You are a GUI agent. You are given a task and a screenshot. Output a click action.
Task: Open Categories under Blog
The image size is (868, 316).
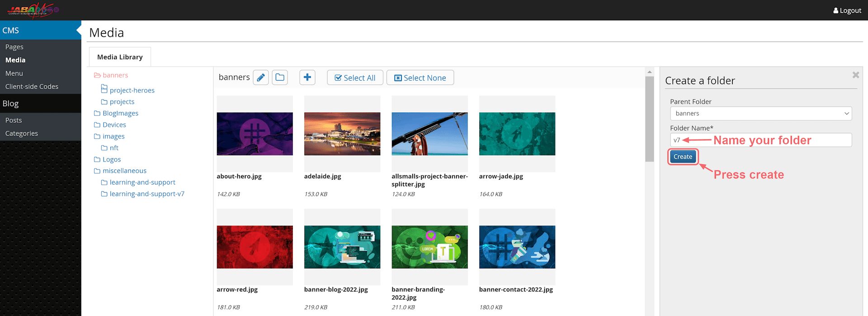click(x=22, y=133)
